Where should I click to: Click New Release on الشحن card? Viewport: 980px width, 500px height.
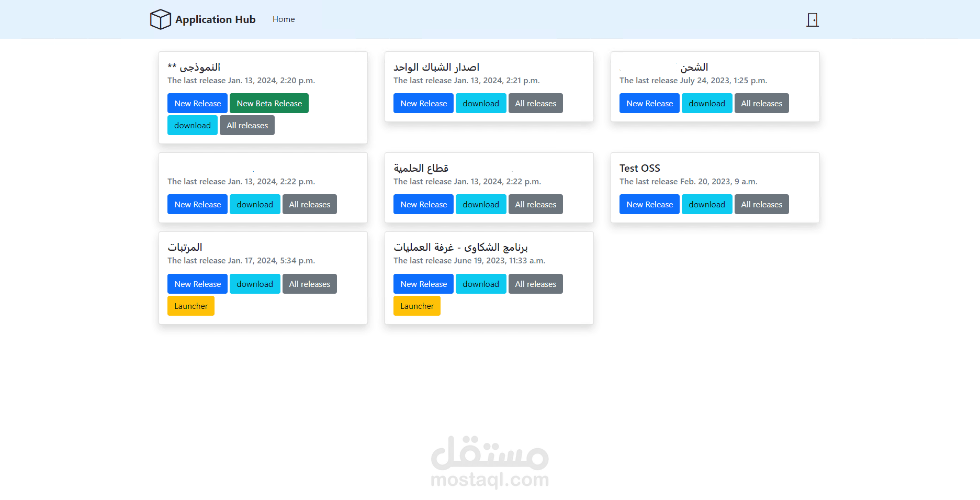(650, 103)
